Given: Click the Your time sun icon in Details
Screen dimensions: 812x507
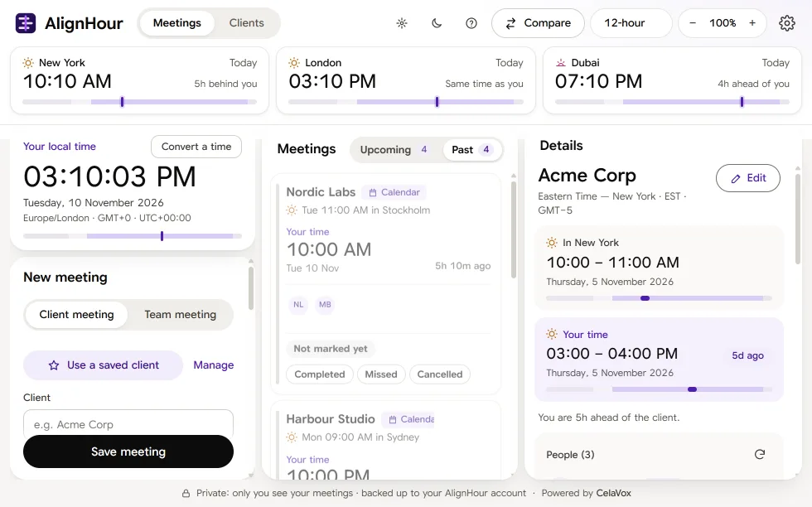Looking at the screenshot, I should tap(552, 334).
